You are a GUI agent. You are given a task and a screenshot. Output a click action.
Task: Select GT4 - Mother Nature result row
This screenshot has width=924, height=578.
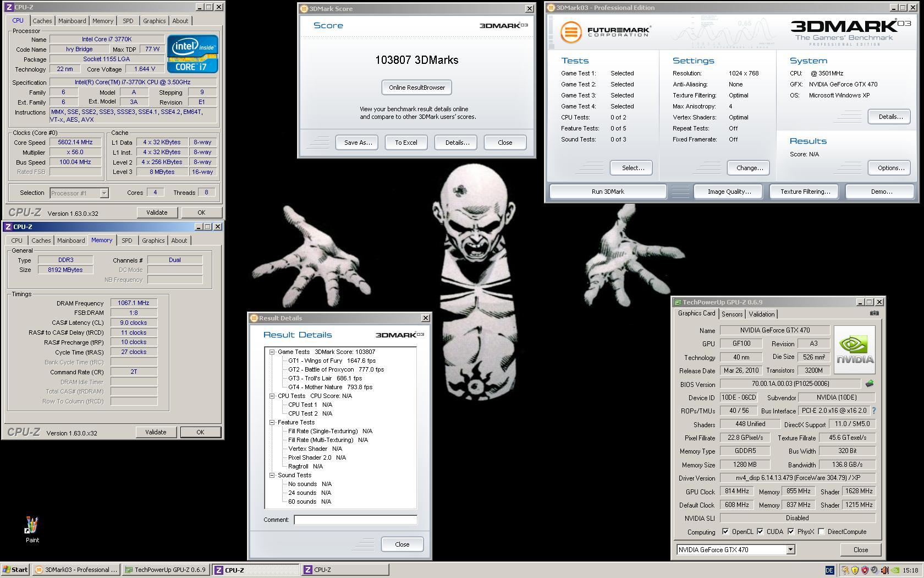[x=330, y=387]
